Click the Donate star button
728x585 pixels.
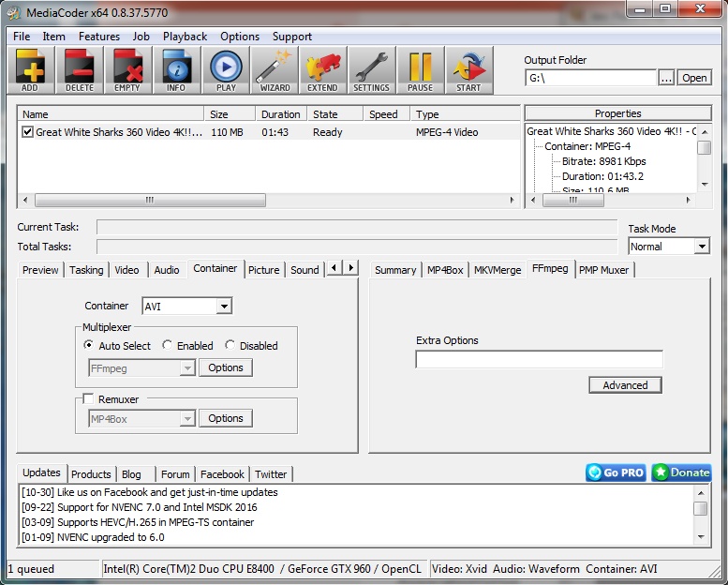pos(681,472)
